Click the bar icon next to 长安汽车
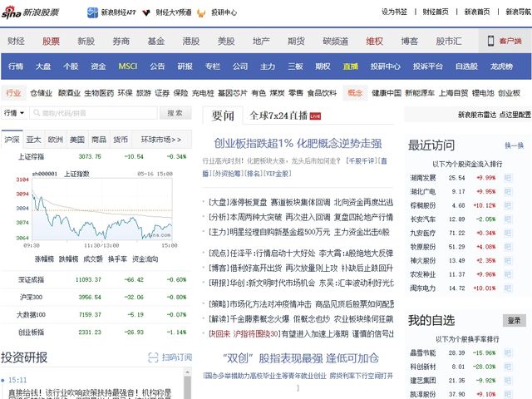532x399 pixels. pyautogui.click(x=508, y=219)
